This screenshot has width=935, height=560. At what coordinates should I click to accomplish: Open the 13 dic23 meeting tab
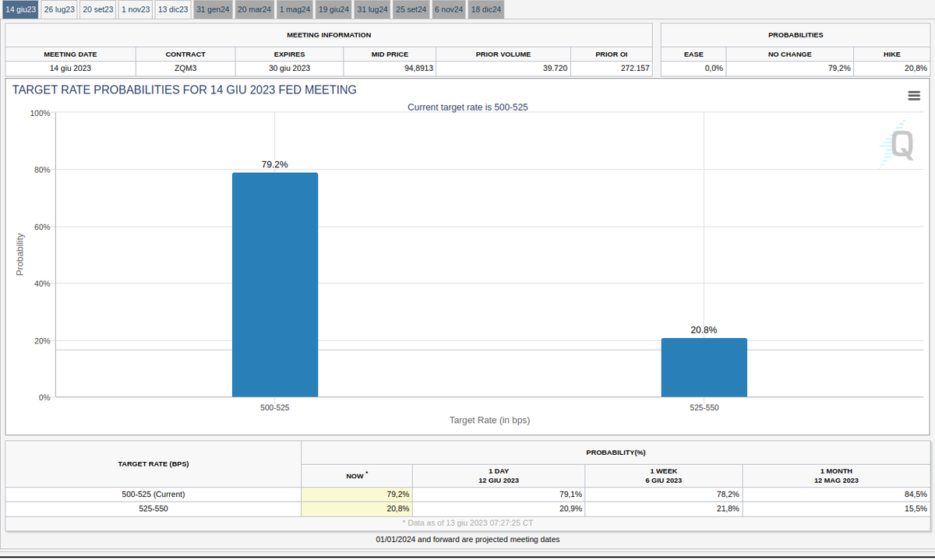pyautogui.click(x=173, y=9)
